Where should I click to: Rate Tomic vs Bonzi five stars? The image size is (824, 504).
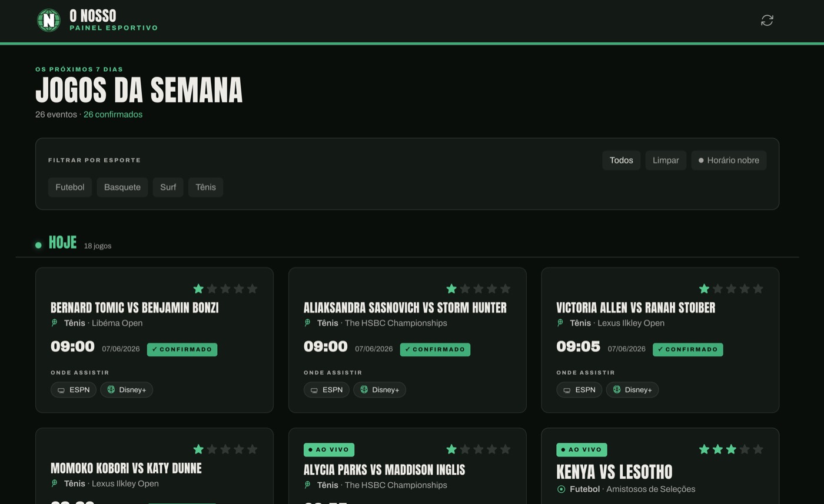tap(252, 289)
